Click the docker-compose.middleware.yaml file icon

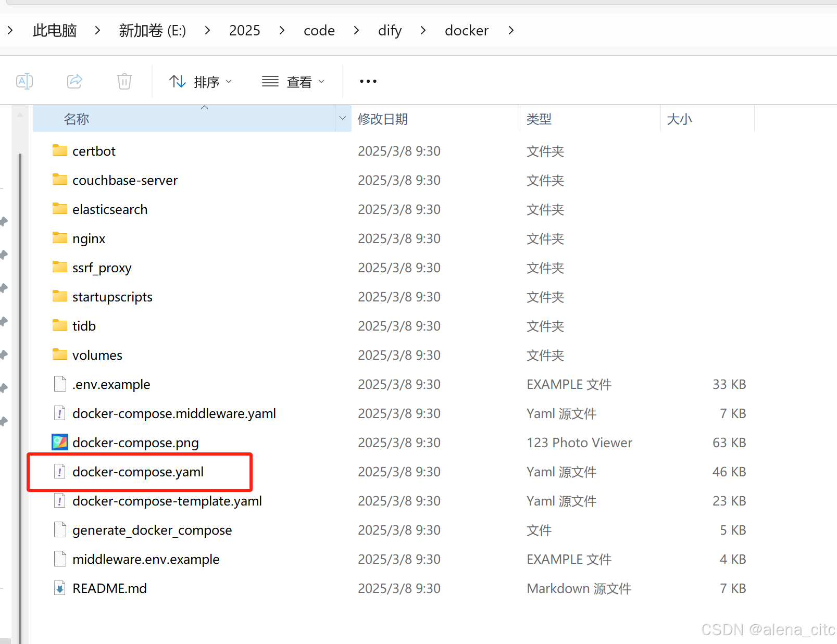tap(60, 413)
